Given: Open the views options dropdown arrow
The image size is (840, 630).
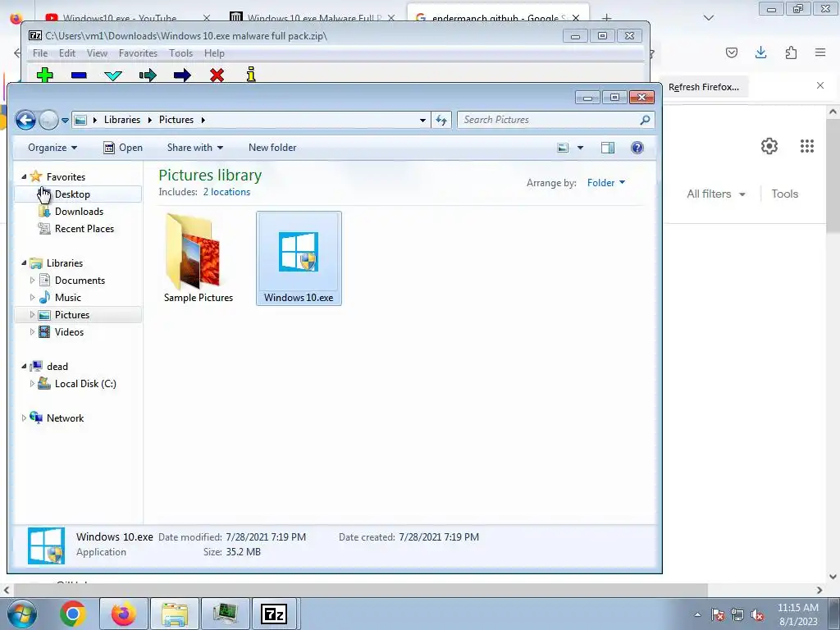Looking at the screenshot, I should tap(580, 148).
